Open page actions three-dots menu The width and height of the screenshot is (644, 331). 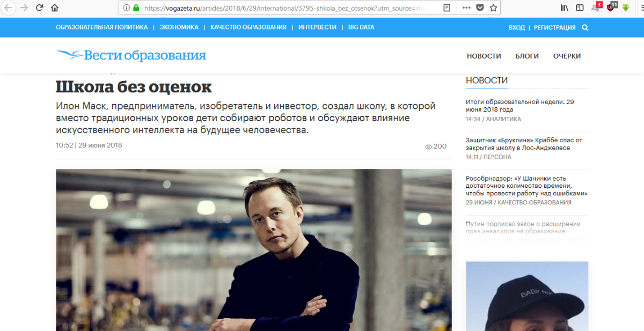click(466, 8)
